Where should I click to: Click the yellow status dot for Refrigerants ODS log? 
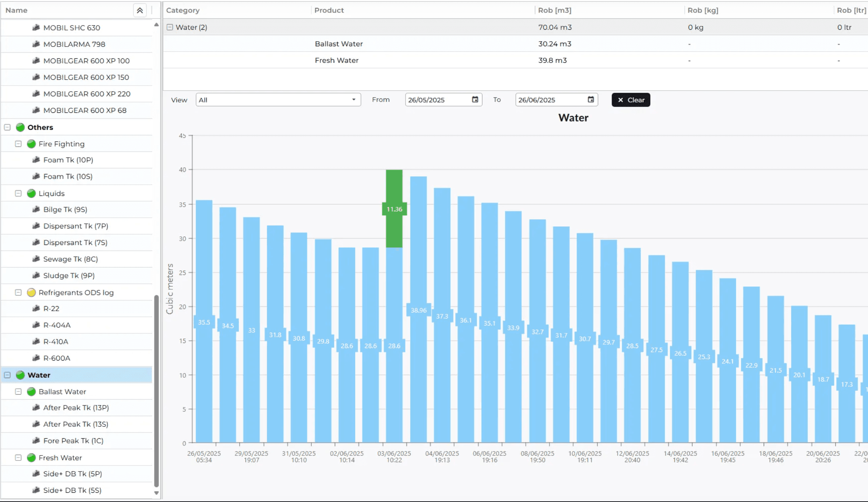coord(32,293)
